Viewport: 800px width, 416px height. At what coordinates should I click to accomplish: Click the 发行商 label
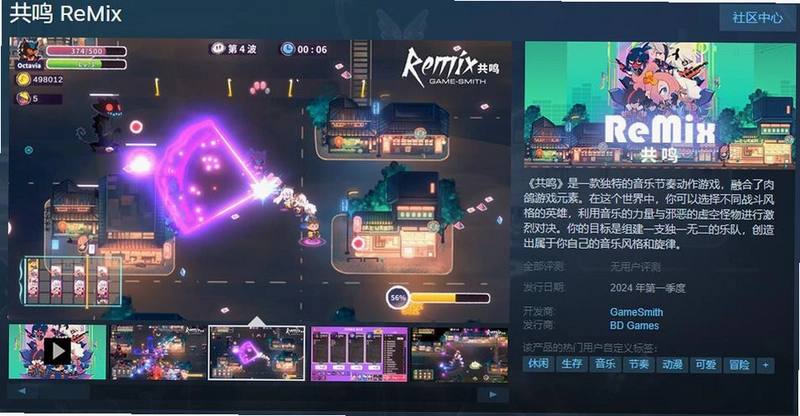[539, 325]
